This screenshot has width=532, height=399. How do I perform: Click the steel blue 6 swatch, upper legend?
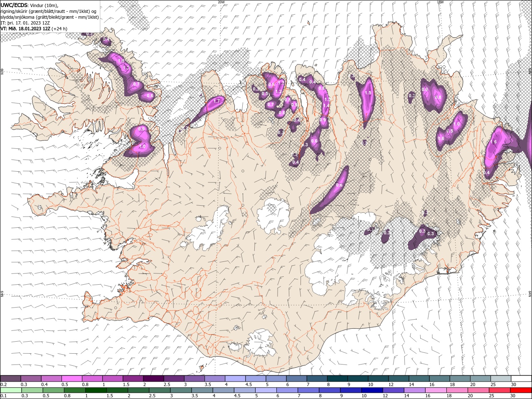[x=296, y=379]
